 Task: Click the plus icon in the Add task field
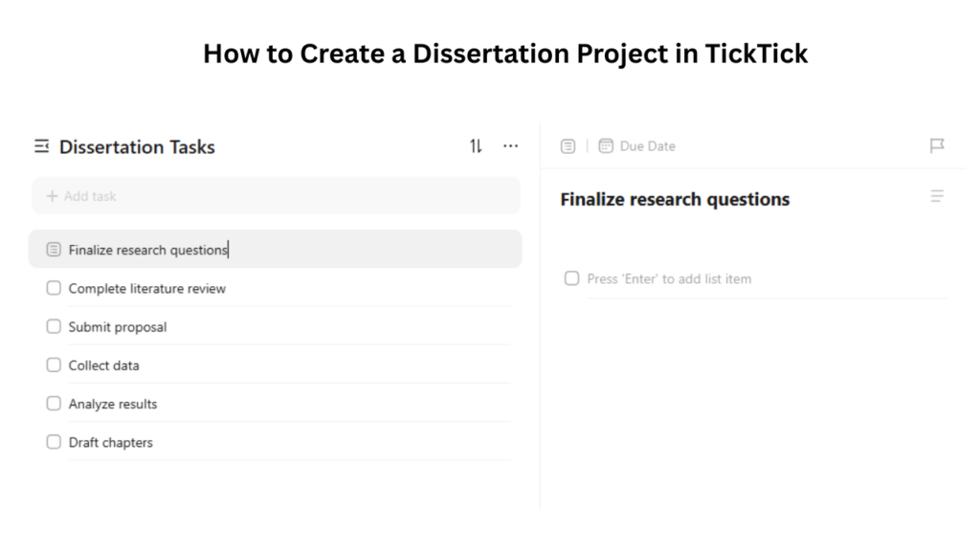53,195
